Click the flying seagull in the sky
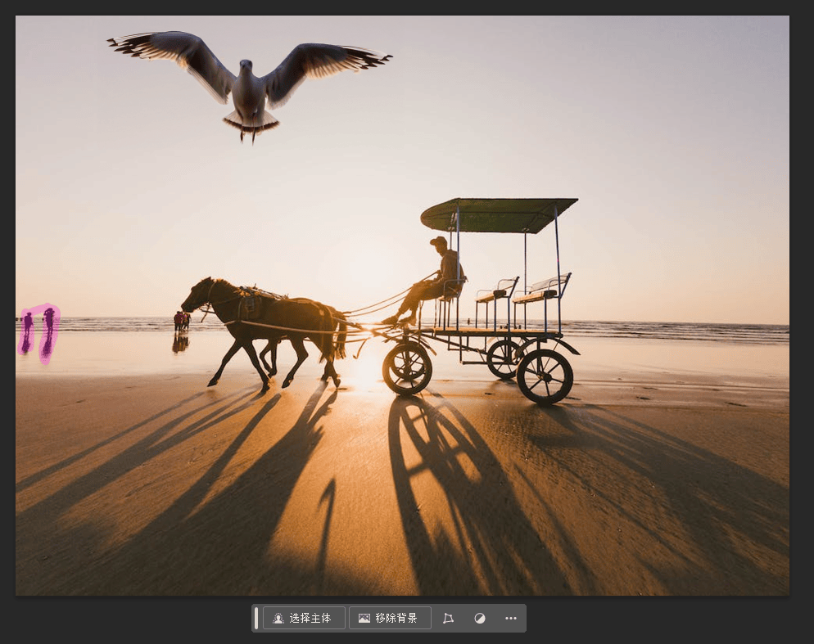 [249, 83]
